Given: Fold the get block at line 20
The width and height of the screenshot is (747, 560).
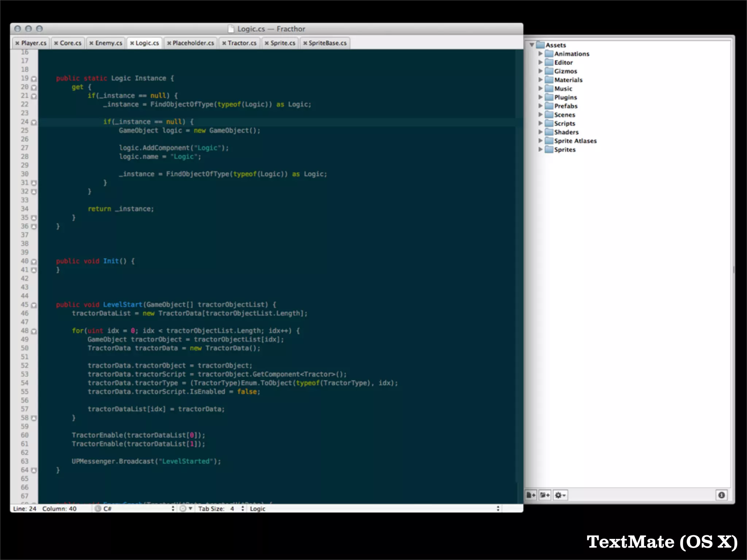Looking at the screenshot, I should pos(34,87).
